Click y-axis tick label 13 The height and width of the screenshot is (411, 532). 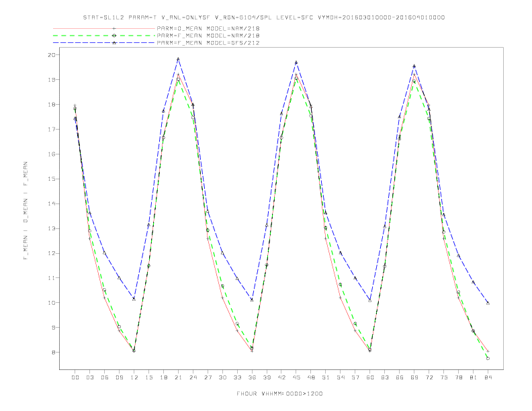pyautogui.click(x=52, y=228)
